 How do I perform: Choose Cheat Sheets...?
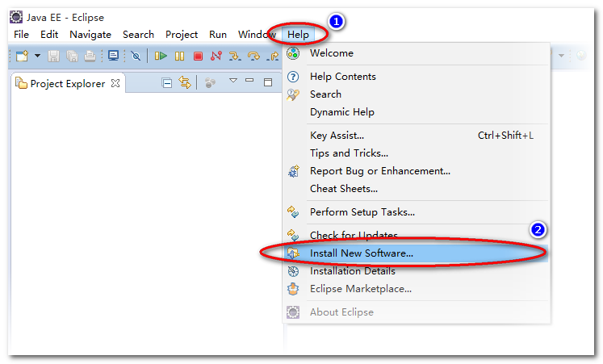[x=417, y=188]
